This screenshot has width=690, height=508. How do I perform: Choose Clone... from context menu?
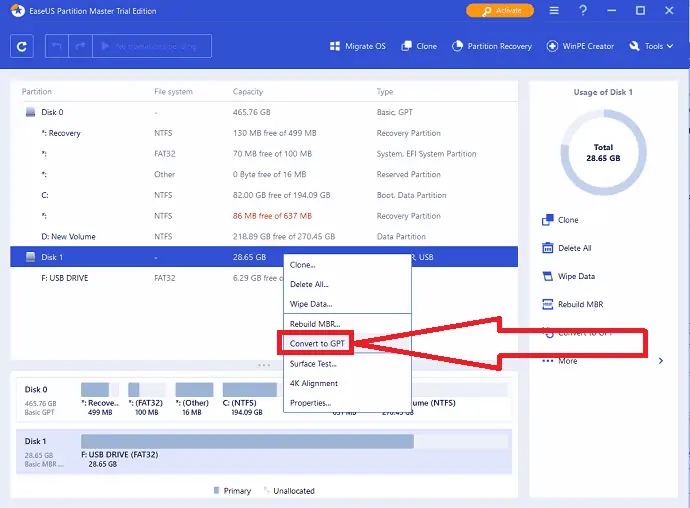pyautogui.click(x=347, y=265)
